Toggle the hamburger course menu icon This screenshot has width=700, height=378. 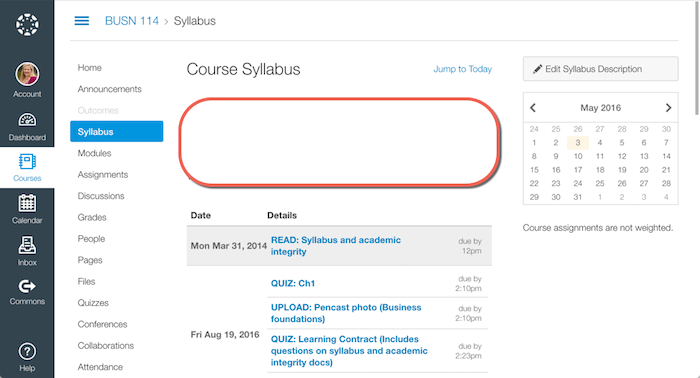pos(82,21)
